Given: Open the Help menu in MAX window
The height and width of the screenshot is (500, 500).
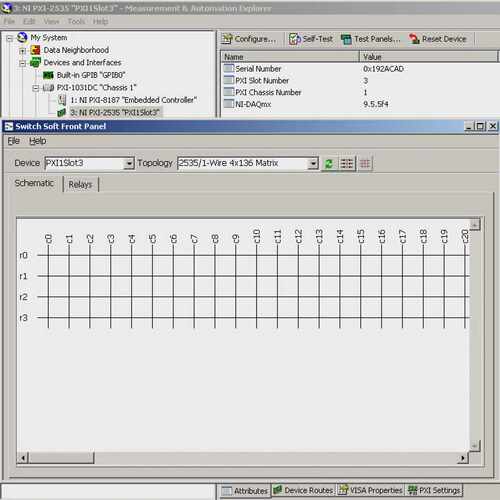Looking at the screenshot, I should pos(100,21).
